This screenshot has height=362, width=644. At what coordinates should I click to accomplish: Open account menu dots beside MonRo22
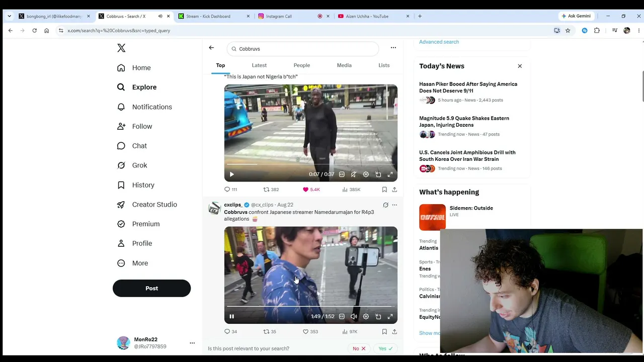pyautogui.click(x=192, y=343)
